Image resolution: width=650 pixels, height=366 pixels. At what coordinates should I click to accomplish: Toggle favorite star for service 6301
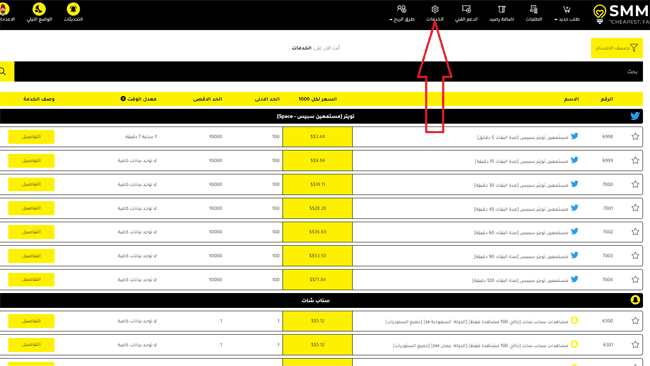pos(635,344)
